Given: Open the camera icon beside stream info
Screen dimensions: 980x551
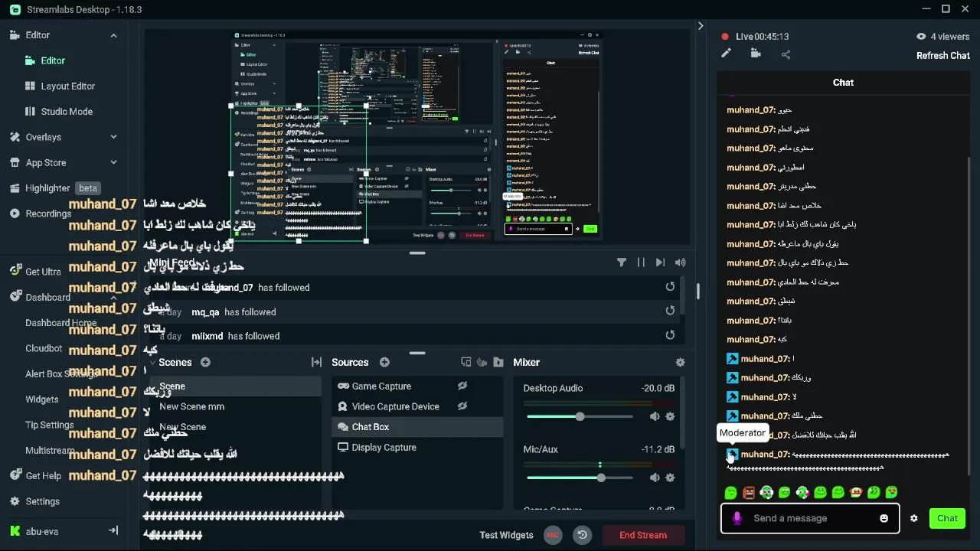Looking at the screenshot, I should [756, 54].
